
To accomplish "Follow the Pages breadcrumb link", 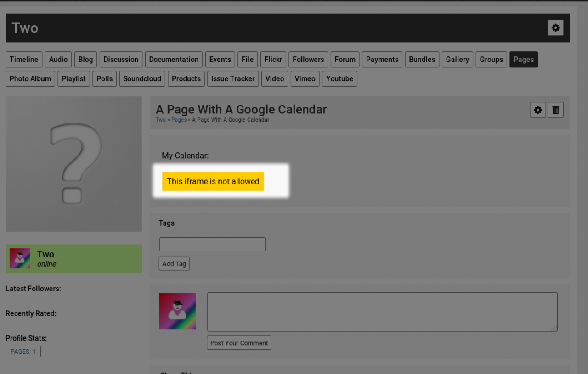I will [179, 120].
